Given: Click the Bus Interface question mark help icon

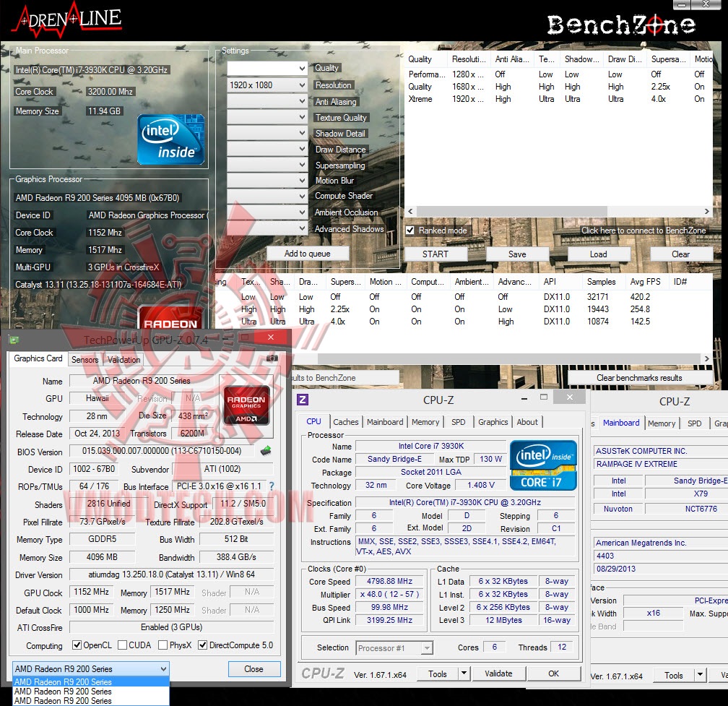Looking at the screenshot, I should (x=272, y=486).
